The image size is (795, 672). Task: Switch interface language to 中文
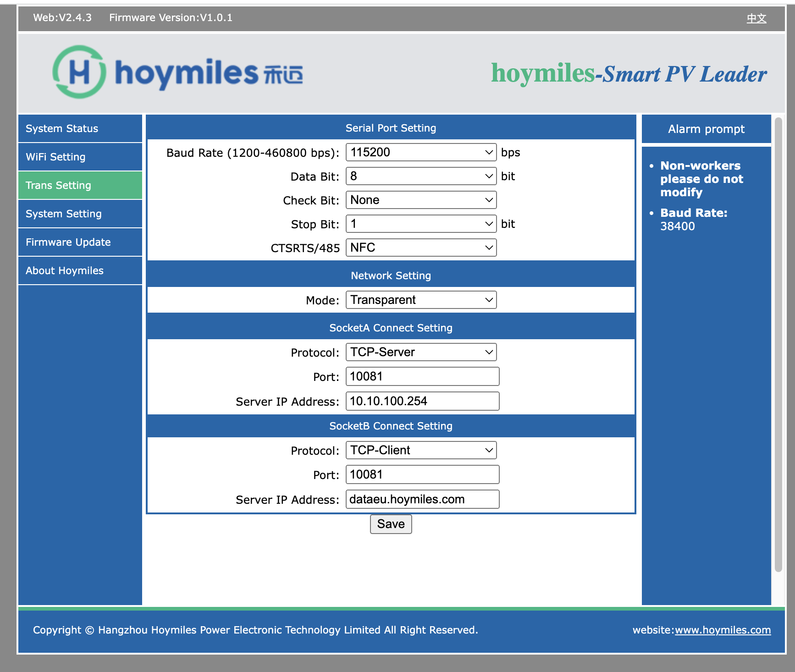coord(756,18)
